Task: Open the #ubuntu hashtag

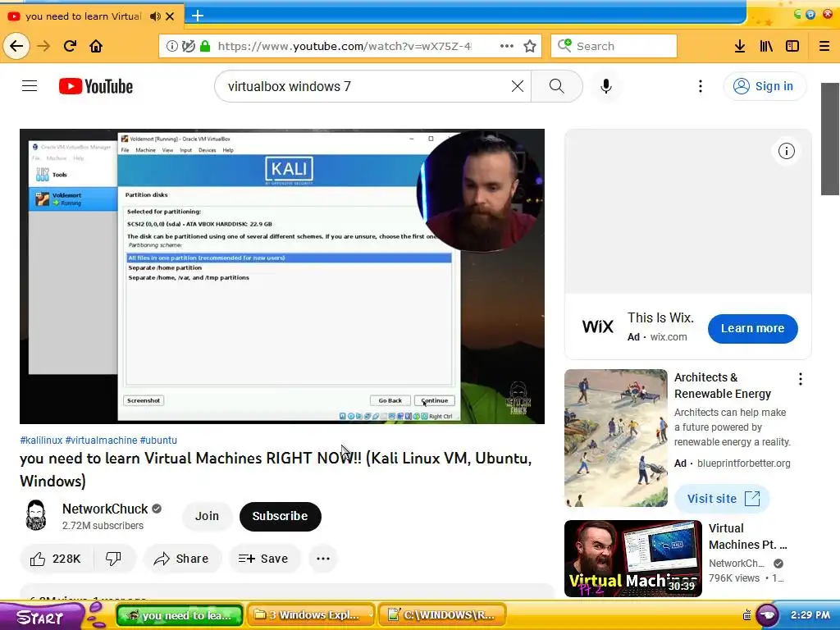Action: [x=158, y=440]
